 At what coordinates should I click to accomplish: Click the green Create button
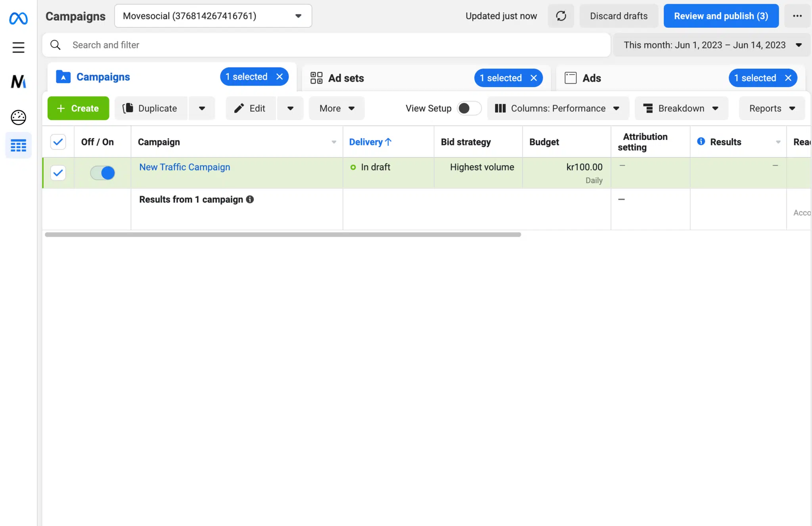coord(78,108)
